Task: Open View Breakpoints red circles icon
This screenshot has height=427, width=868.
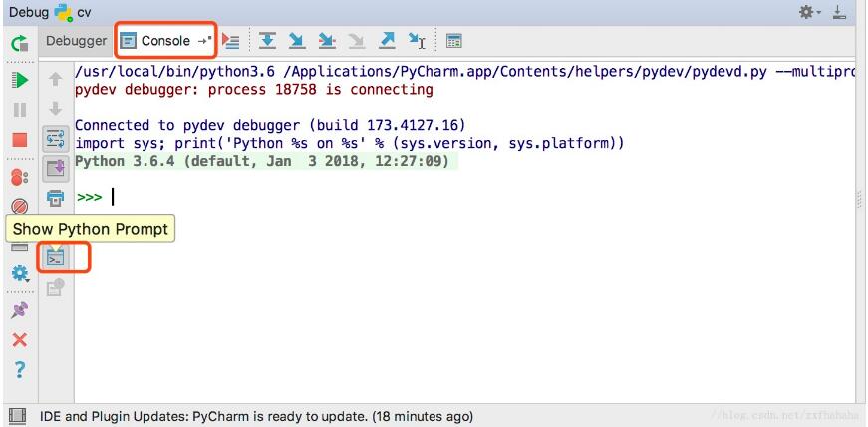Action: coord(19,177)
